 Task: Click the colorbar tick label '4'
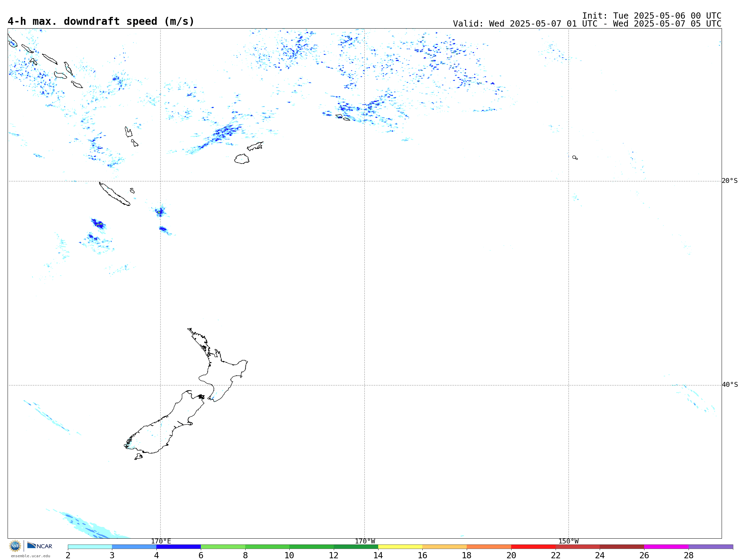coord(156,555)
